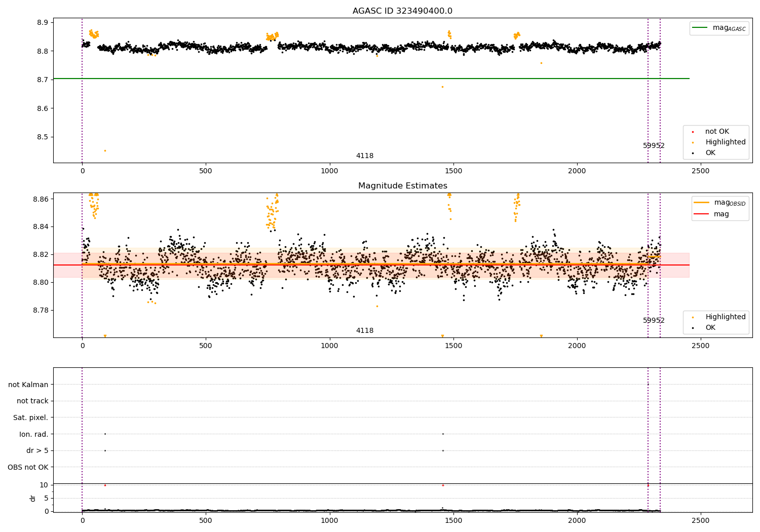Click the 'dr > 5' axis label
This screenshot has height=532, width=760.
(x=37, y=450)
